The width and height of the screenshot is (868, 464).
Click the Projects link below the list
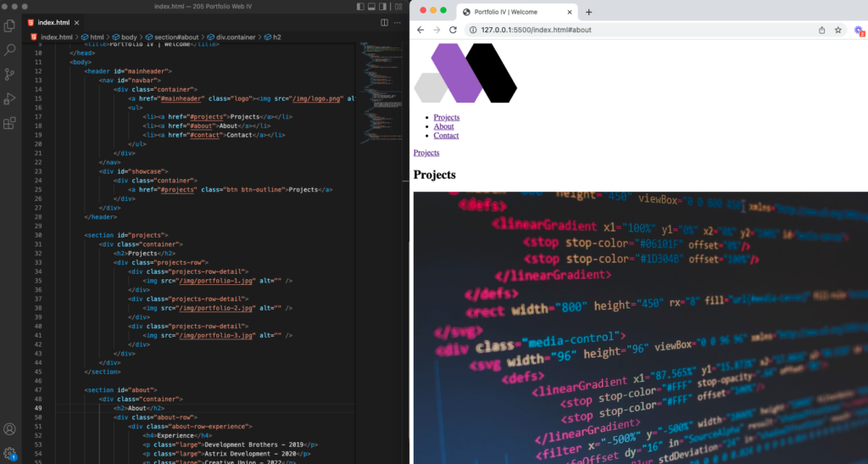[426, 153]
